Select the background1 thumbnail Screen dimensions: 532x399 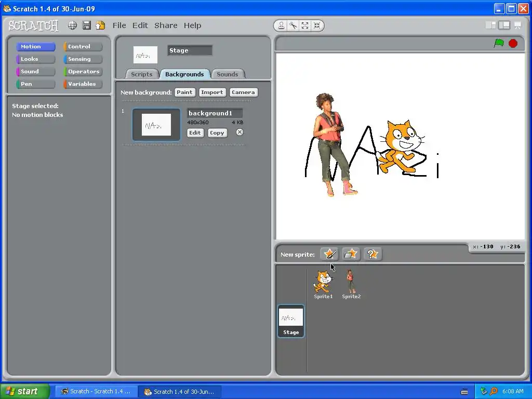(156, 125)
